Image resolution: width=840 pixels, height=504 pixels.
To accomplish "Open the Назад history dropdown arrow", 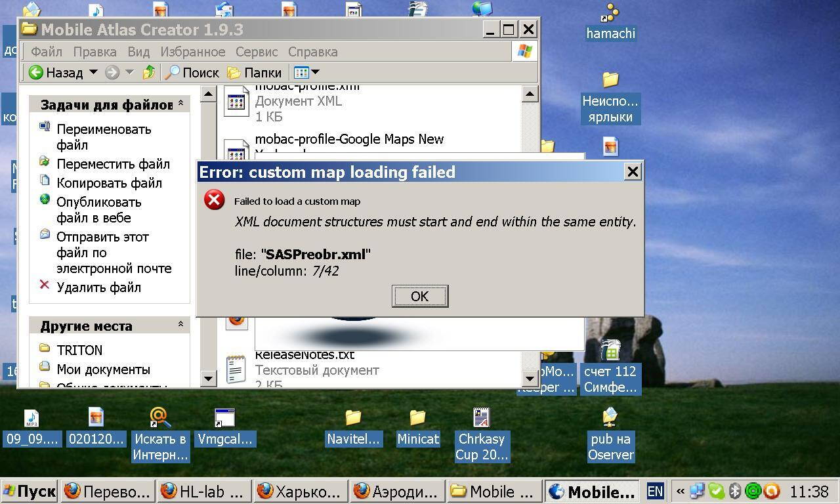I will pos(93,72).
